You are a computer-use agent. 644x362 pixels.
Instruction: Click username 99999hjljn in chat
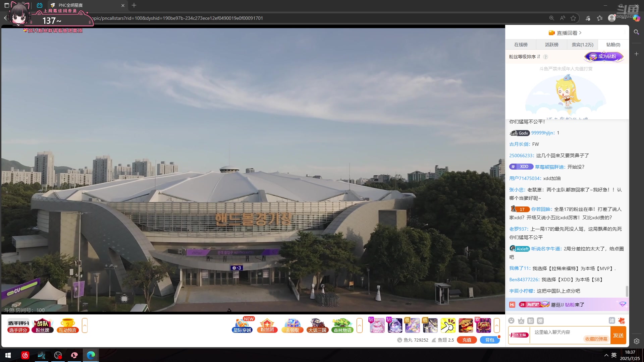pyautogui.click(x=543, y=133)
